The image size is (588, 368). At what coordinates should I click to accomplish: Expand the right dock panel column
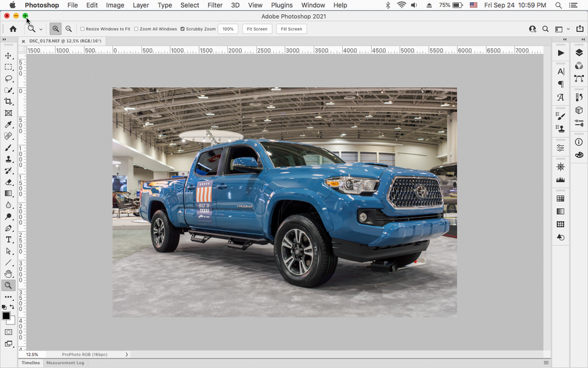tap(583, 40)
